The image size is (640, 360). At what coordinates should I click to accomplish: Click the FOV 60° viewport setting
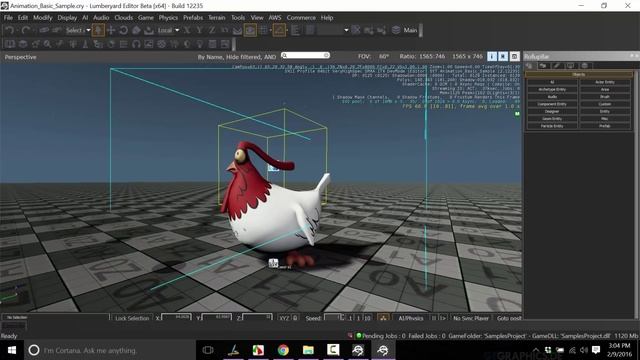[373, 56]
